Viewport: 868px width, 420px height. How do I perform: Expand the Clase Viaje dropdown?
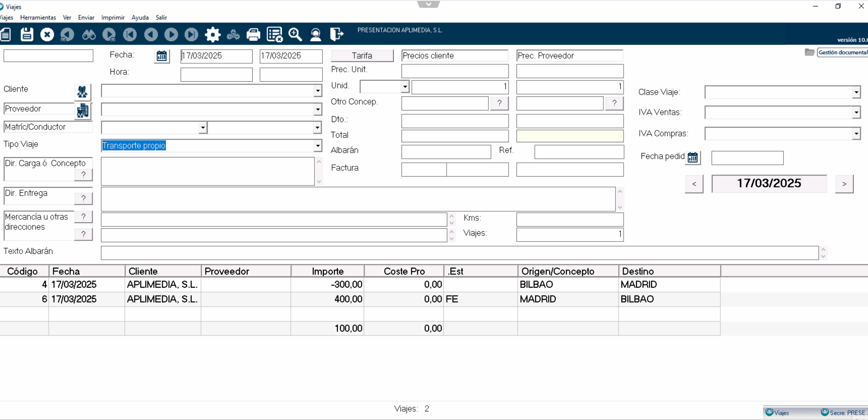(x=856, y=92)
